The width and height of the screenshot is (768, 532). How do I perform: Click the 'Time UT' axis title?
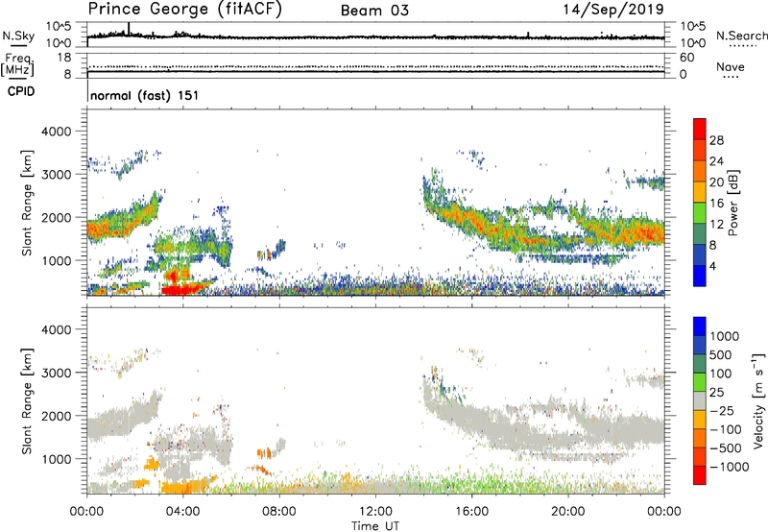(375, 526)
